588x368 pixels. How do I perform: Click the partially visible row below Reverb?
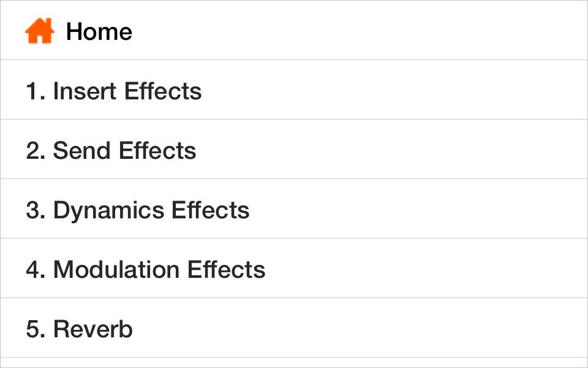click(x=294, y=362)
